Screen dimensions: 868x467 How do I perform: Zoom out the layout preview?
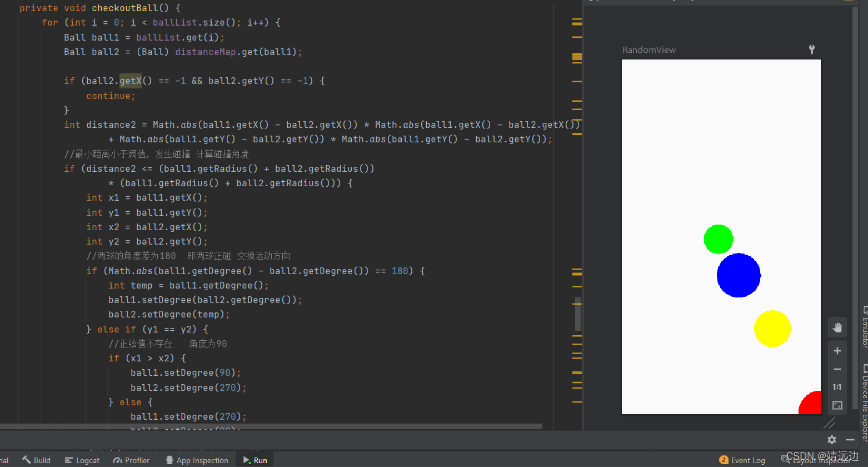[837, 369]
